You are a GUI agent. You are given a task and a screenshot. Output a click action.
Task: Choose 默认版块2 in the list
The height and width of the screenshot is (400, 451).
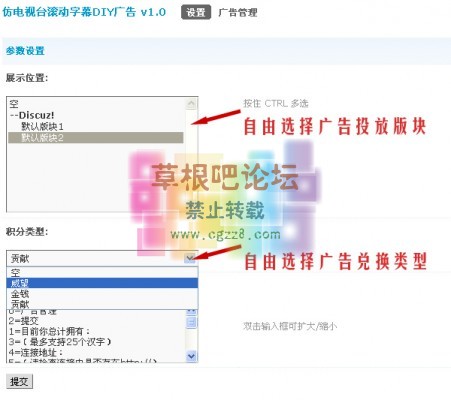(x=96, y=137)
